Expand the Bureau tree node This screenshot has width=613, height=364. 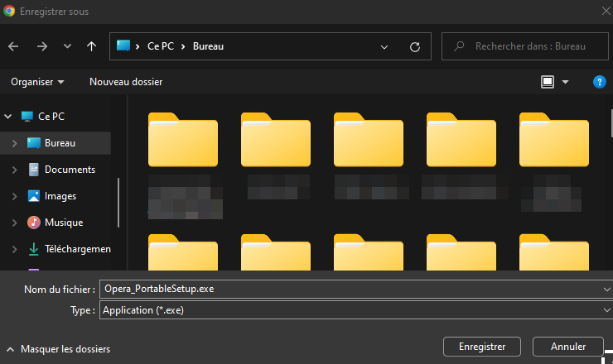click(x=14, y=143)
